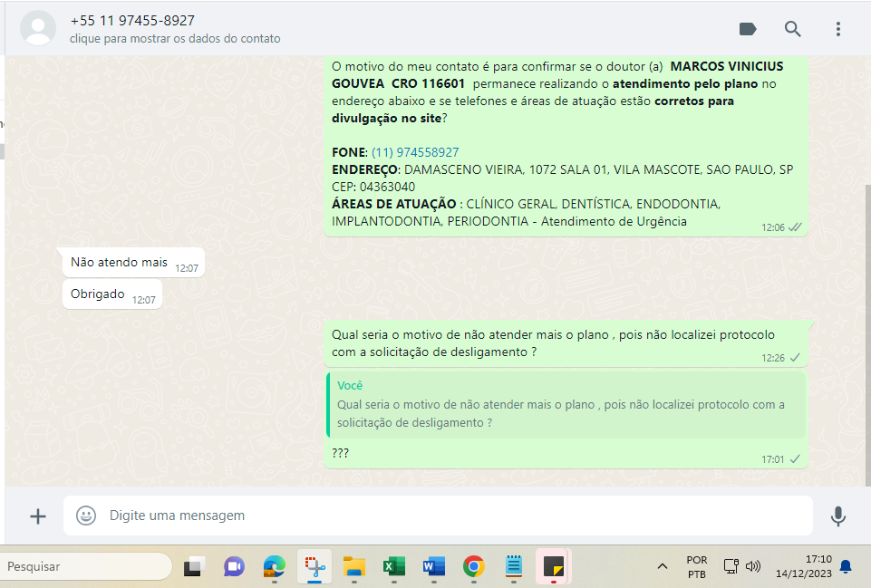The width and height of the screenshot is (871, 588).
Task: Jump to quoted 'Você' reply message
Action: click(x=566, y=404)
